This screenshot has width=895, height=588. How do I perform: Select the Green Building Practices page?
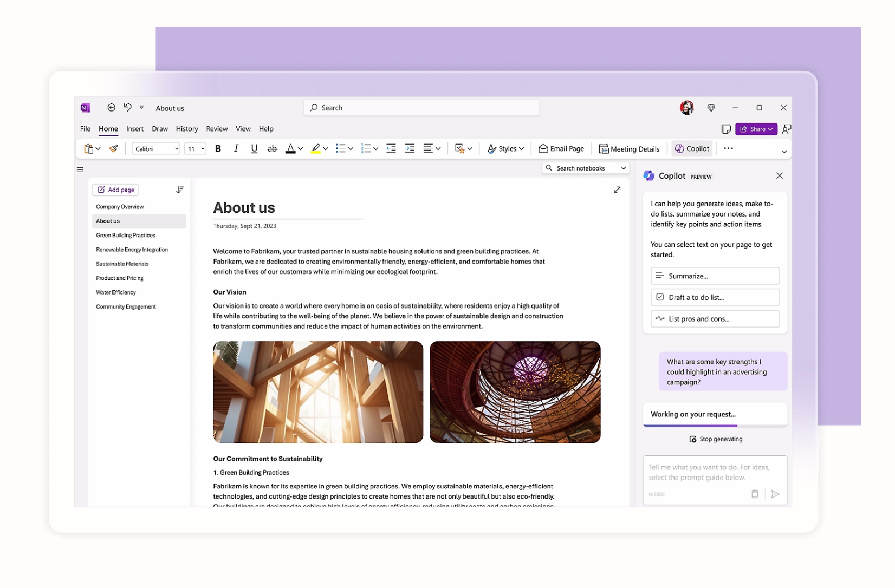pyautogui.click(x=126, y=235)
